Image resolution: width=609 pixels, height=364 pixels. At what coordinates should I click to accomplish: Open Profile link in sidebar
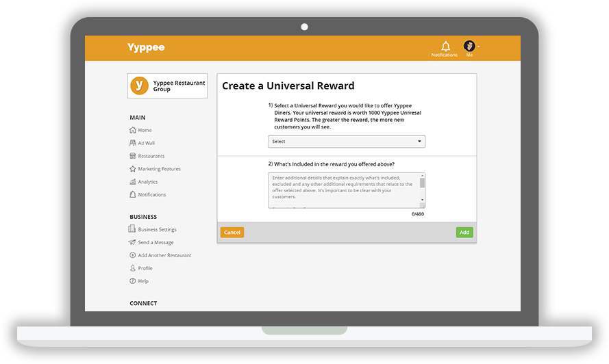[145, 268]
